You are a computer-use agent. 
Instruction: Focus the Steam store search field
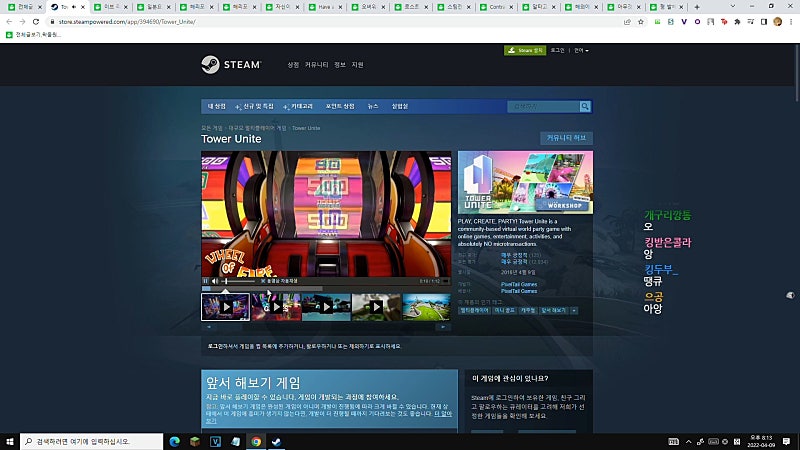click(543, 107)
